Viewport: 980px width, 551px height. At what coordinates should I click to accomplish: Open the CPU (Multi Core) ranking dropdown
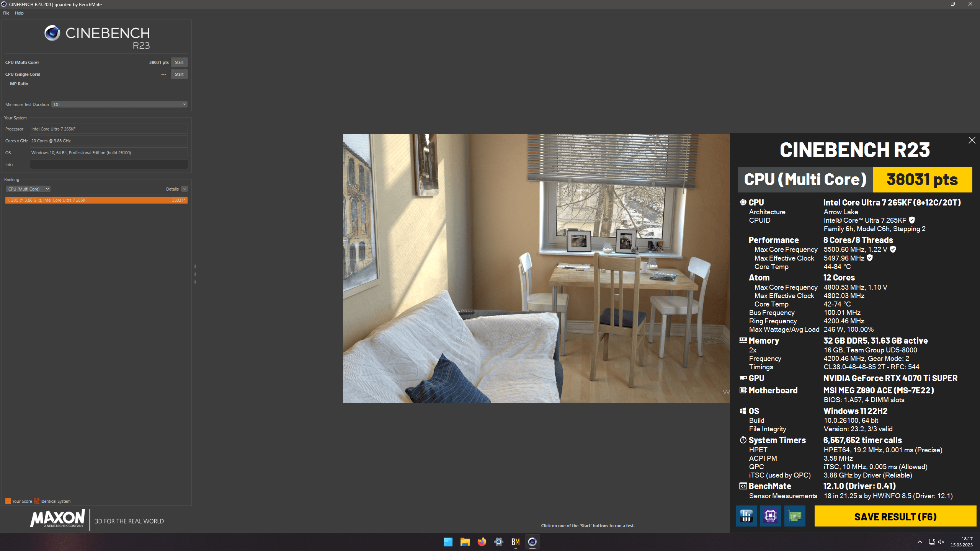[28, 189]
